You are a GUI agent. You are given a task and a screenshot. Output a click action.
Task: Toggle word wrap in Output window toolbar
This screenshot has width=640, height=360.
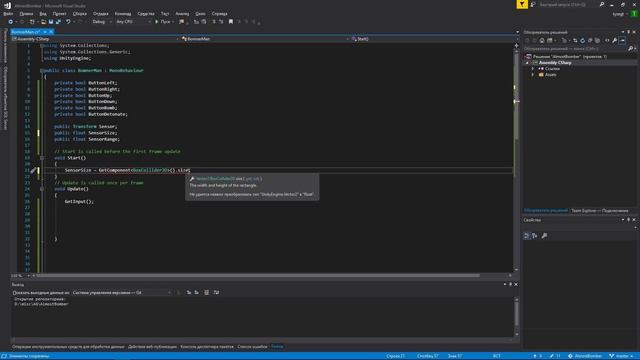[x=216, y=292]
